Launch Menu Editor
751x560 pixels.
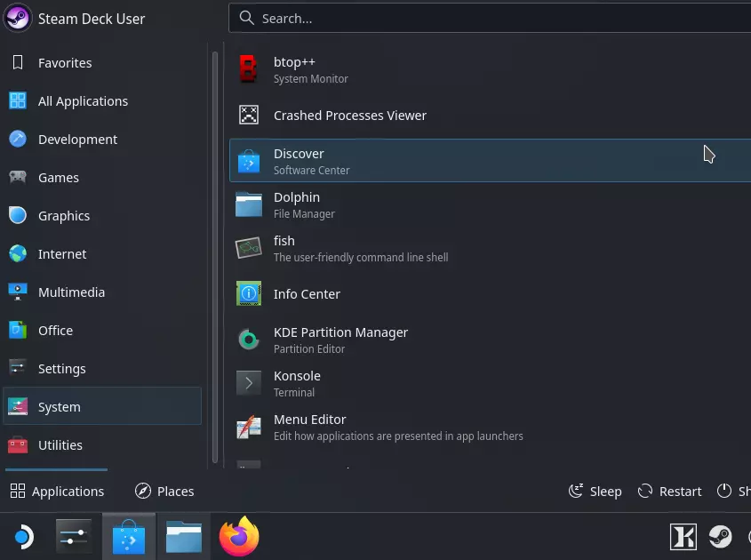[490, 427]
